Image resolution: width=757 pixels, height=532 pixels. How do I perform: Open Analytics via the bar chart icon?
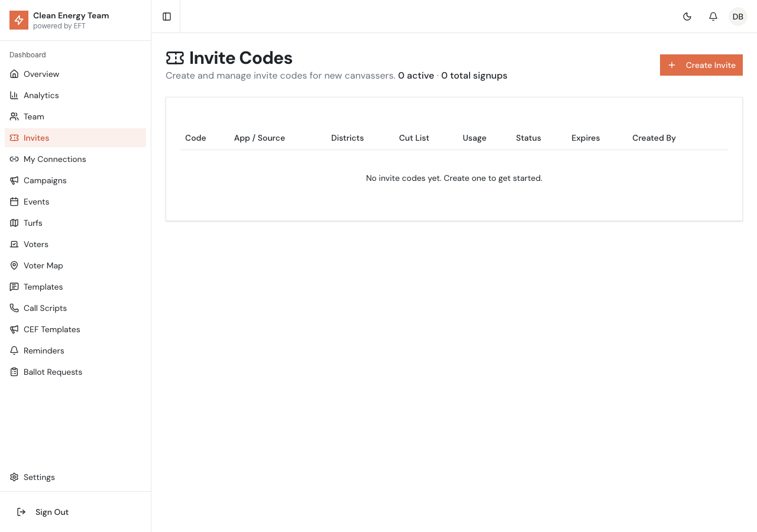[14, 95]
